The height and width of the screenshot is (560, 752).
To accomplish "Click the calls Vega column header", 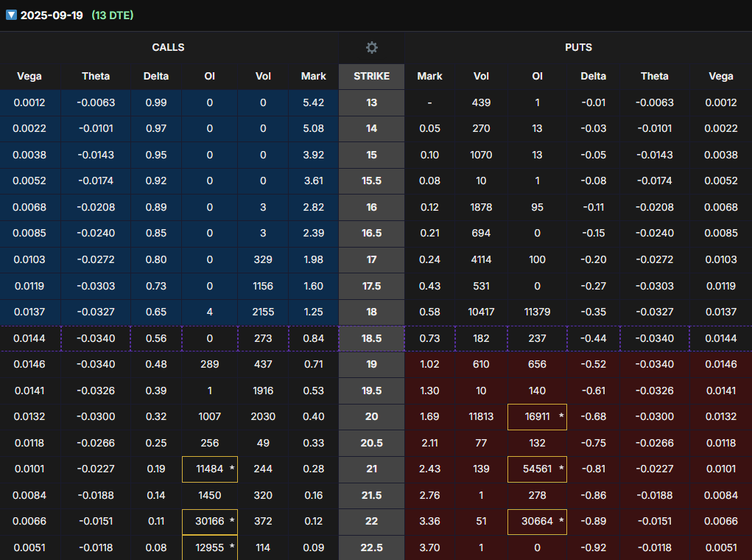I will 29,76.
